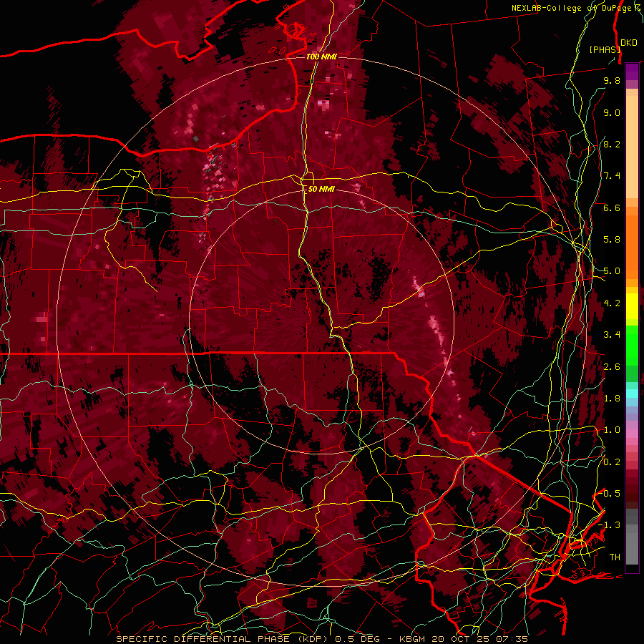Click the 1.0 scale value
The height and width of the screenshot is (644, 644).
(x=612, y=430)
